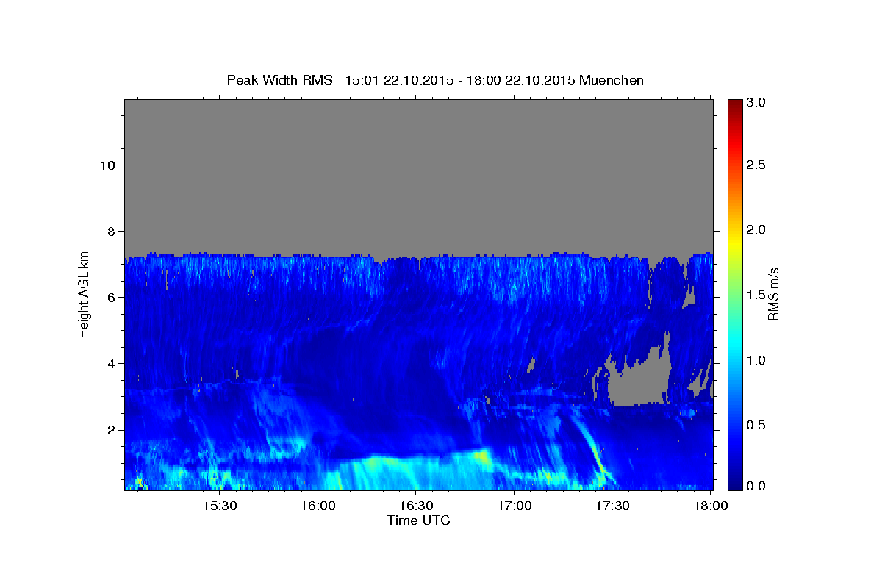Screen dimensions: 882x588
Task: Click the colorbar value '2.5'
Action: coord(756,165)
